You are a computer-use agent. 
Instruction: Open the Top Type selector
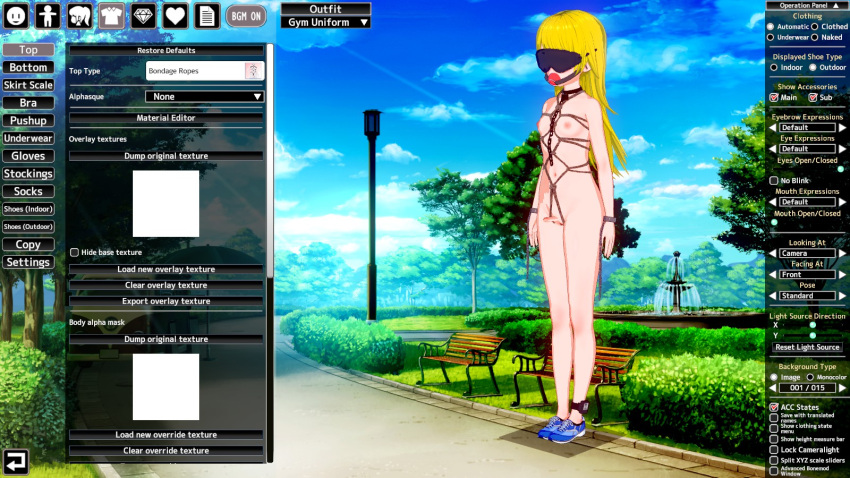205,71
